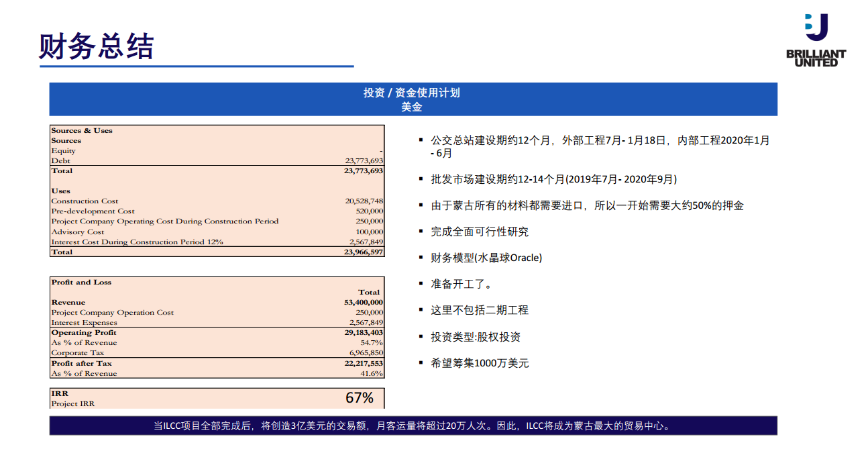Click Project Company Operating Cost During Construction Period
Viewport: 868px width, 455px height.
(165, 221)
